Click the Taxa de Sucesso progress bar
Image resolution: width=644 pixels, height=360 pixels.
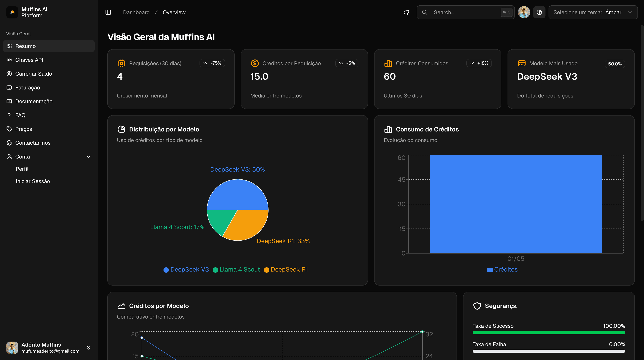[x=549, y=333]
